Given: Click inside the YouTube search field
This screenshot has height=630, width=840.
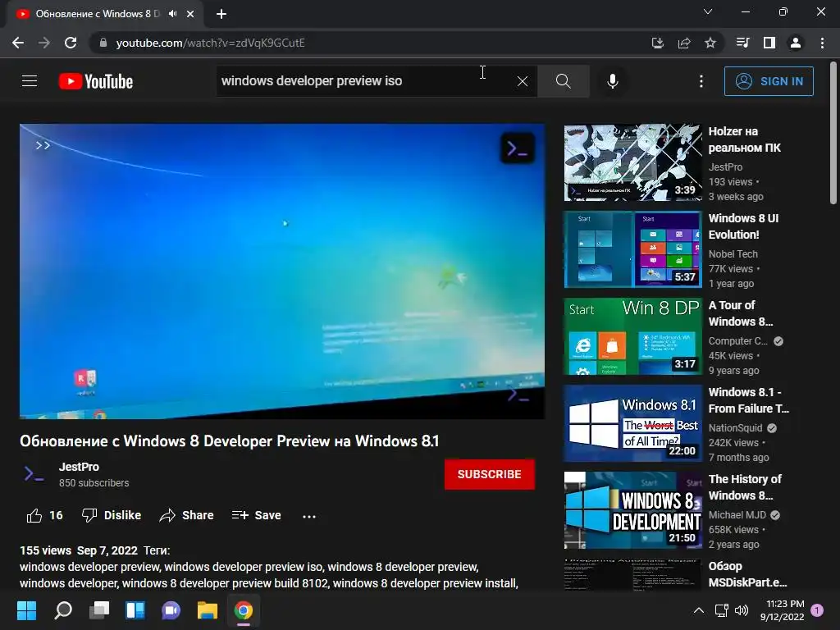Looking at the screenshot, I should pyautogui.click(x=364, y=81).
